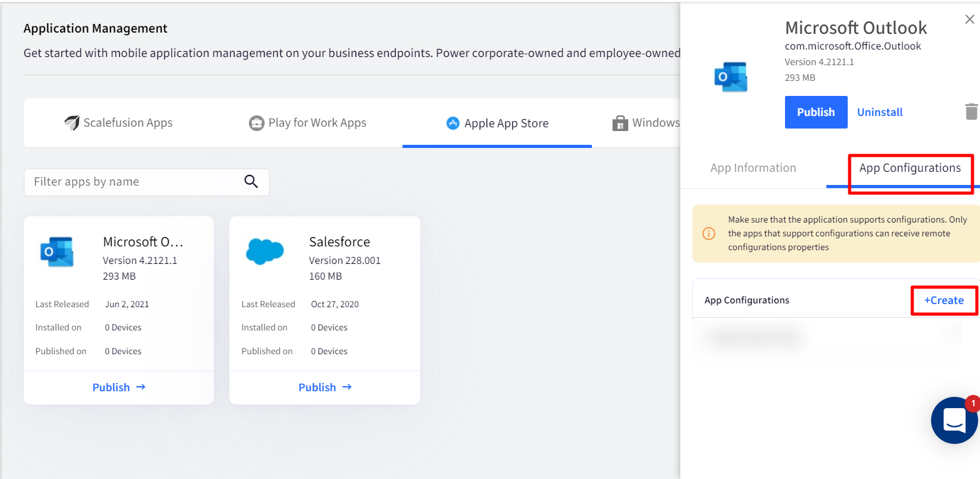This screenshot has width=980, height=479.
Task: Click the Salesforce app title
Action: point(339,241)
